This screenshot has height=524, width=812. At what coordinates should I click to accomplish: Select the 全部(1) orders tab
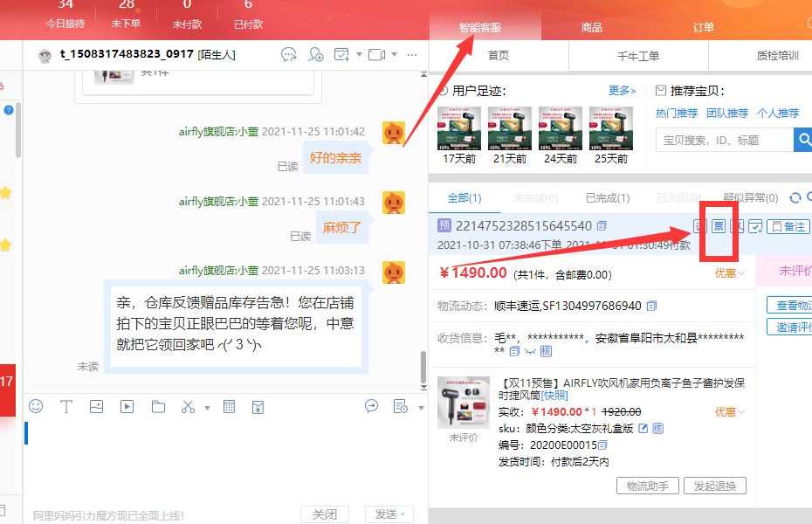pyautogui.click(x=464, y=197)
